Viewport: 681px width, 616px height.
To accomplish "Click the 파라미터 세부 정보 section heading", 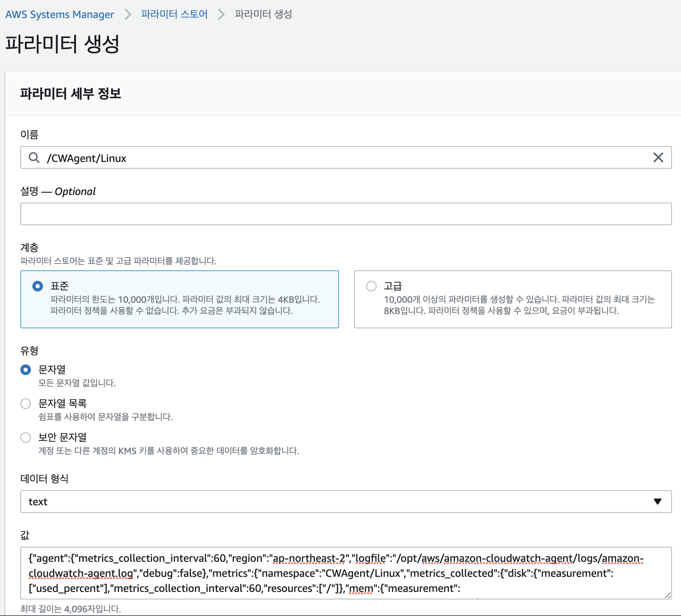I will pos(70,93).
